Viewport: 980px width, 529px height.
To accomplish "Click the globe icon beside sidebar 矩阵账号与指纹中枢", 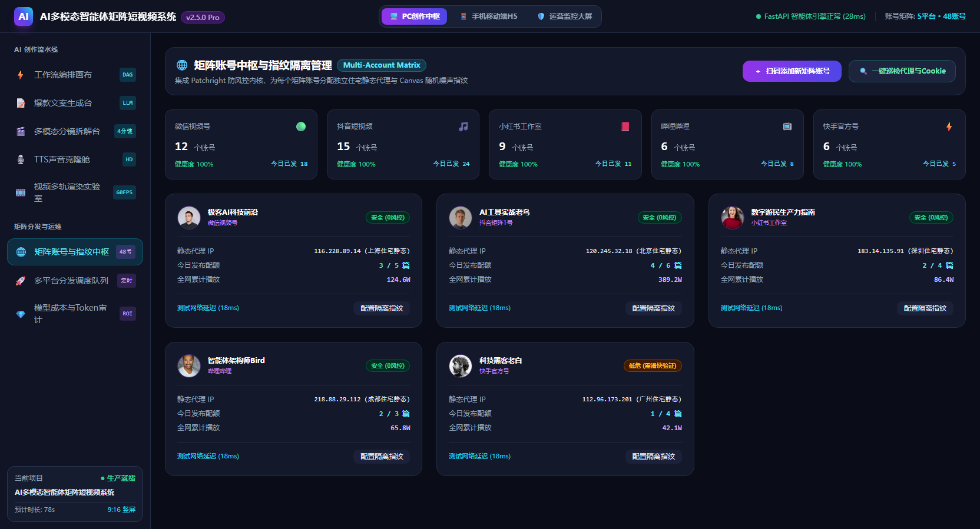I will pos(21,252).
